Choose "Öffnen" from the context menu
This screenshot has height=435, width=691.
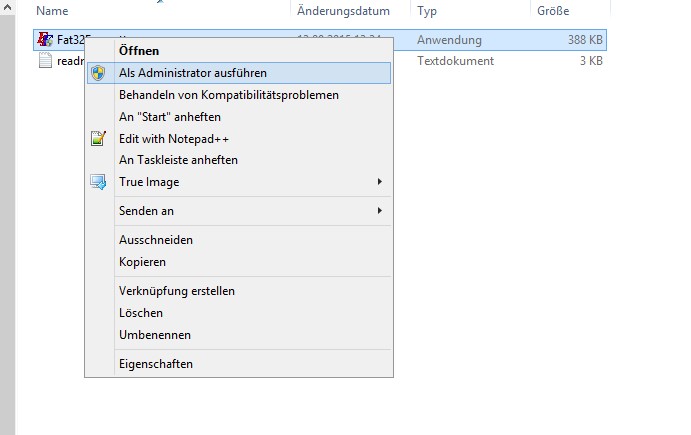coord(139,50)
